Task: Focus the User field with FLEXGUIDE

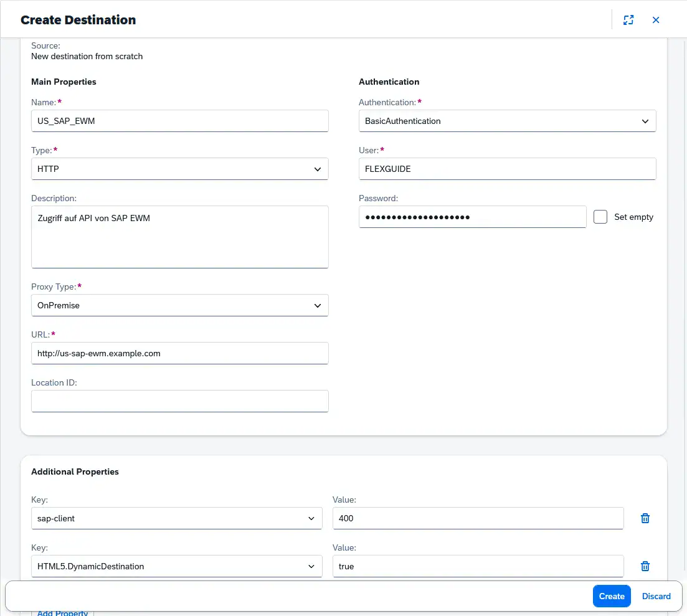Action: click(x=507, y=169)
